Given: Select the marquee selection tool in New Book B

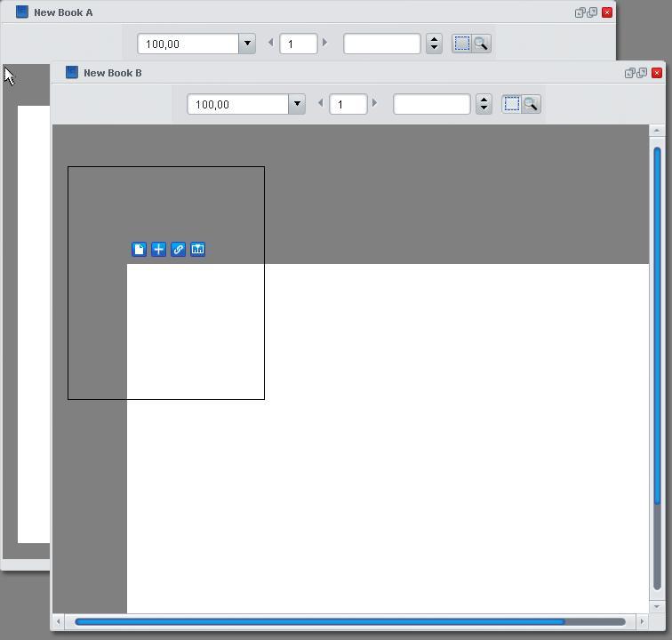Looking at the screenshot, I should pyautogui.click(x=511, y=104).
